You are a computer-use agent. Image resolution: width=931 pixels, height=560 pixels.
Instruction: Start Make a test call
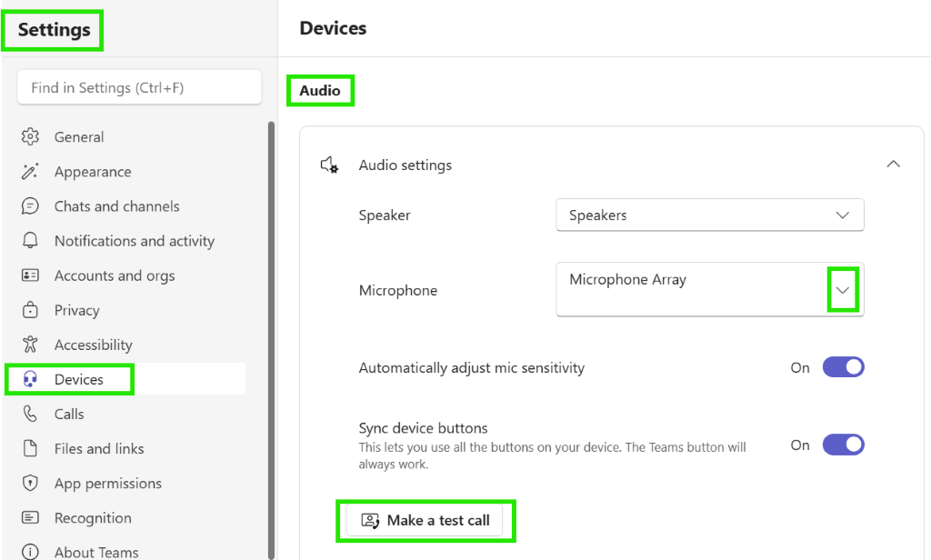425,520
